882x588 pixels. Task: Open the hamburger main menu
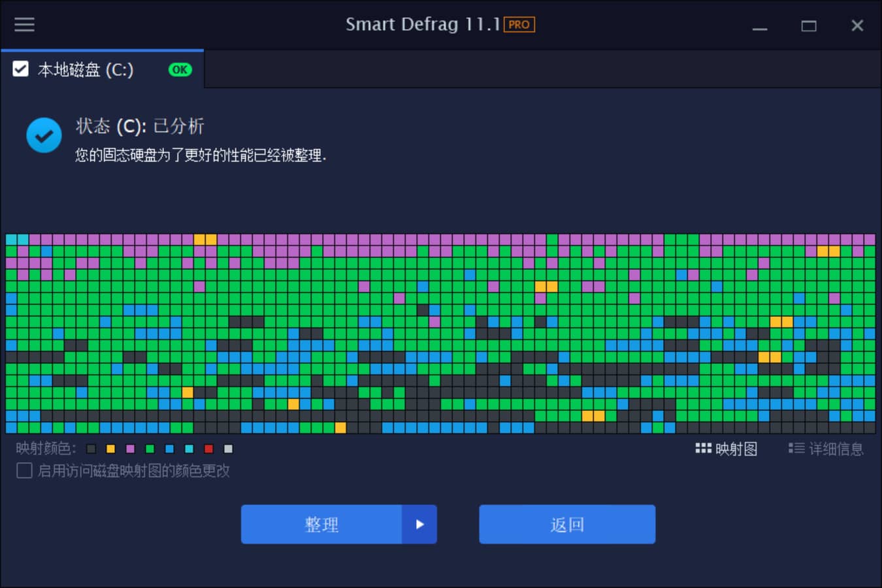[24, 25]
